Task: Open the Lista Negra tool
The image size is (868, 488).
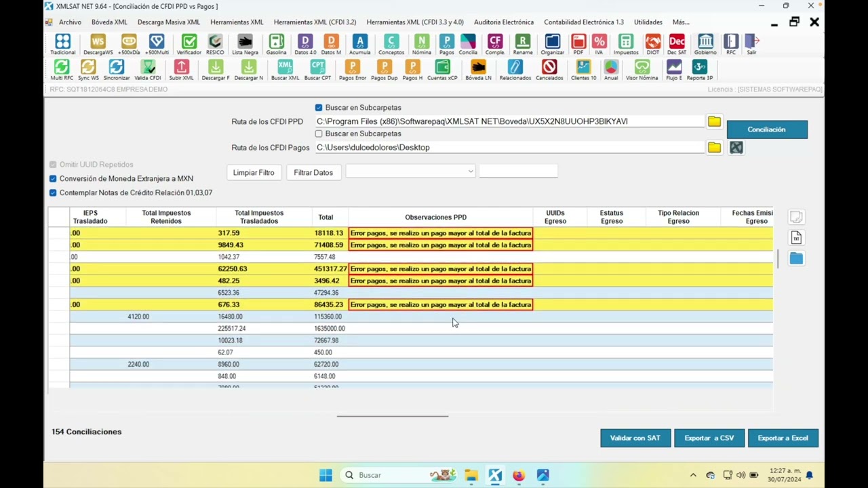Action: tap(245, 45)
